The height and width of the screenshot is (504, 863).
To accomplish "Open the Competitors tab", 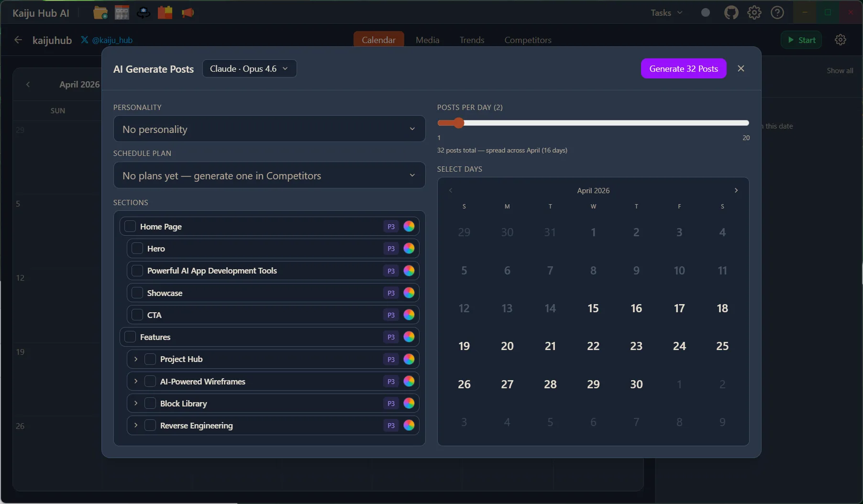I will click(x=528, y=40).
